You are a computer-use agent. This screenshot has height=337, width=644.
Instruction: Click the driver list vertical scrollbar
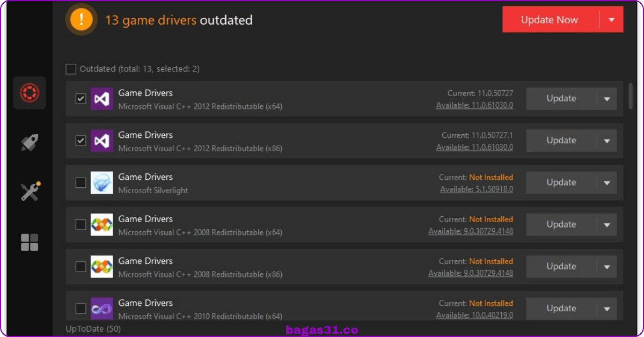(x=631, y=96)
